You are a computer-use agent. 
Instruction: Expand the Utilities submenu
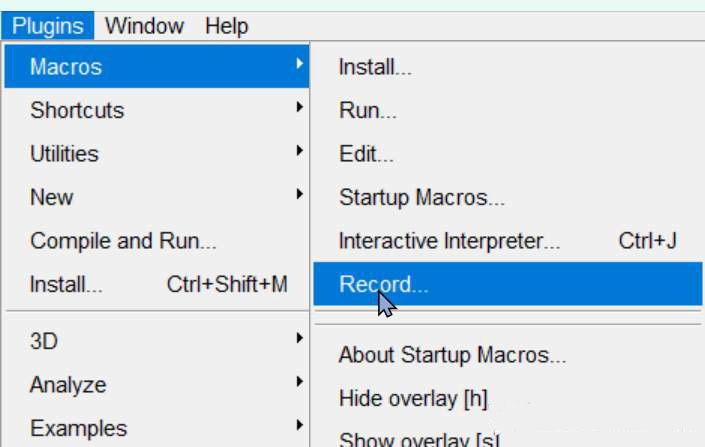(156, 154)
